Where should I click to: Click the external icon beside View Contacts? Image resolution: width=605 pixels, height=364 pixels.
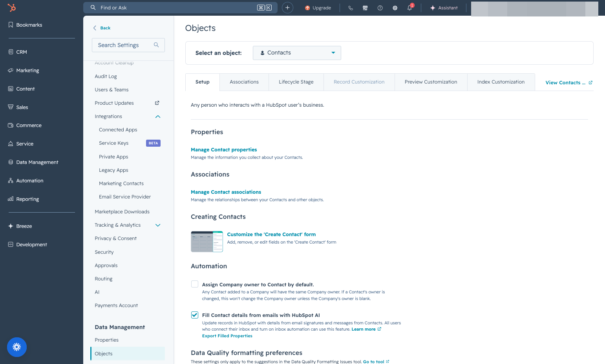[590, 82]
